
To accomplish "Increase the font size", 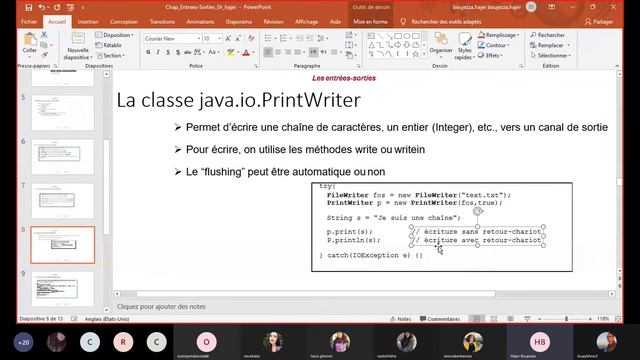I will point(228,38).
